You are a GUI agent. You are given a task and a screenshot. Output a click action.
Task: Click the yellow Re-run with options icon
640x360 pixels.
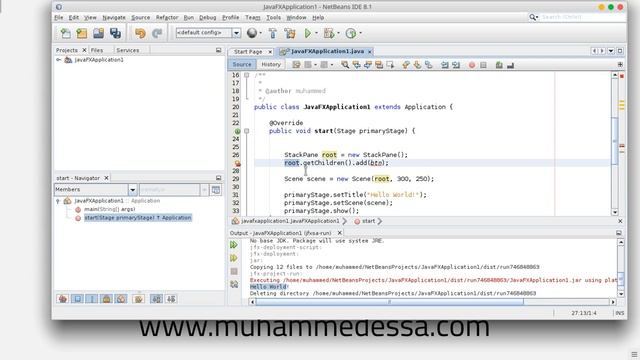[234, 258]
